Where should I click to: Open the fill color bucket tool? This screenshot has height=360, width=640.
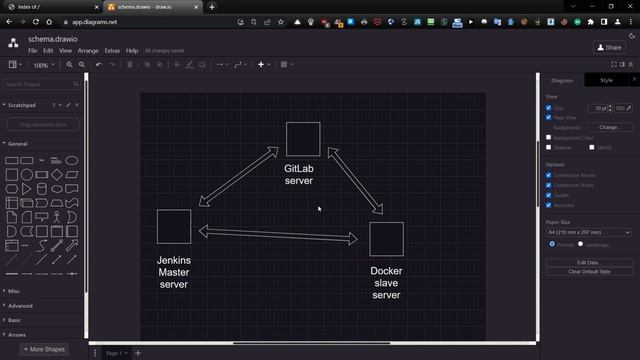tap(177, 64)
